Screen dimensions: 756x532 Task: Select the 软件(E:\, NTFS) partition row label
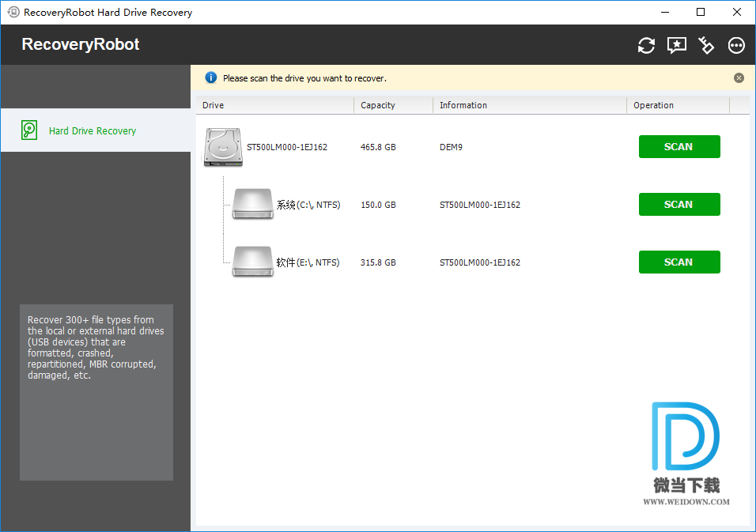[x=308, y=262]
